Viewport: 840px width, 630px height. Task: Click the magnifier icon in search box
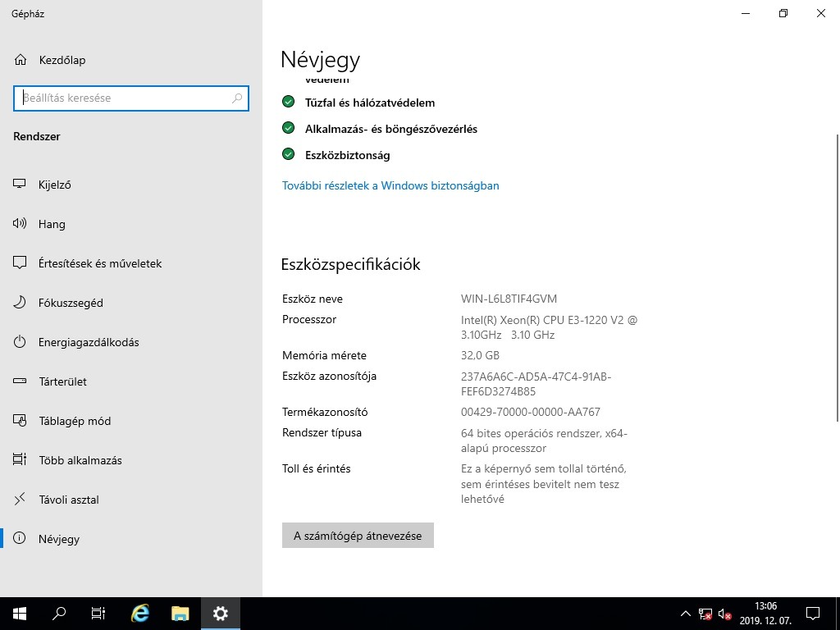click(237, 98)
